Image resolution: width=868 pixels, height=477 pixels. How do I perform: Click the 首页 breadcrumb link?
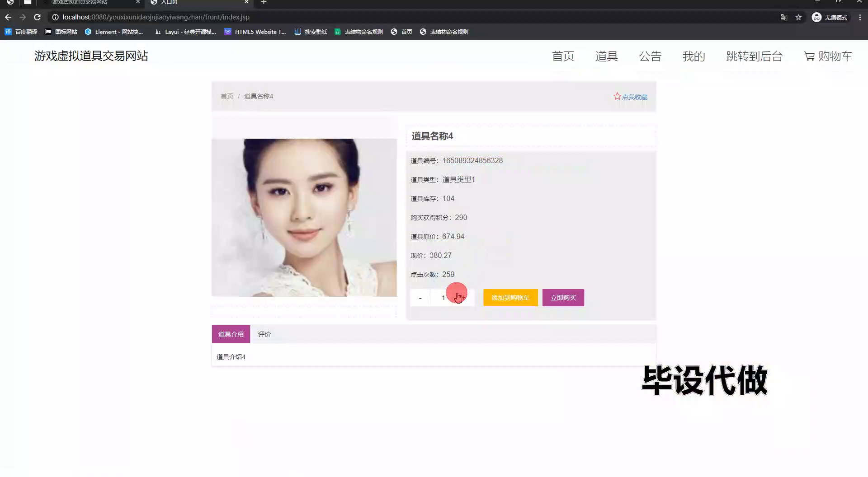pos(227,96)
